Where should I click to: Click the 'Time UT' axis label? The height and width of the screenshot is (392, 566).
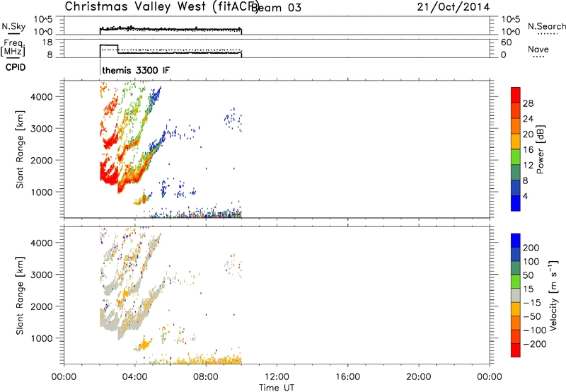point(277,388)
